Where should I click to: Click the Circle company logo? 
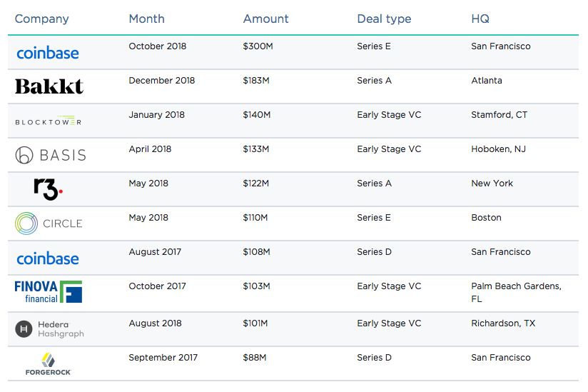pos(49,223)
